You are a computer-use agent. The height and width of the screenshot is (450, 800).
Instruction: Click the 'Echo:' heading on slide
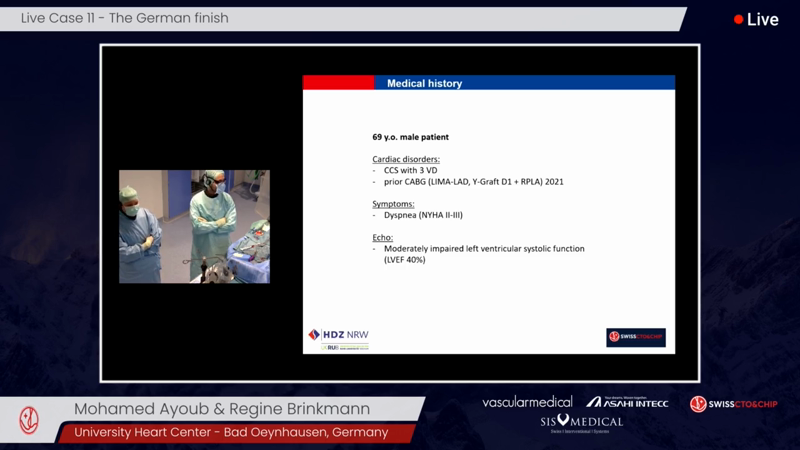coord(383,237)
